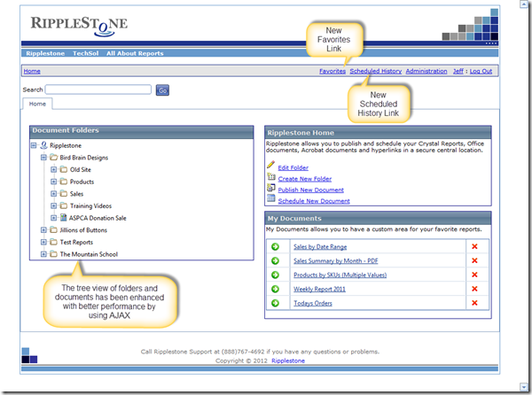
Task: Expand the Products folder
Action: pos(53,182)
